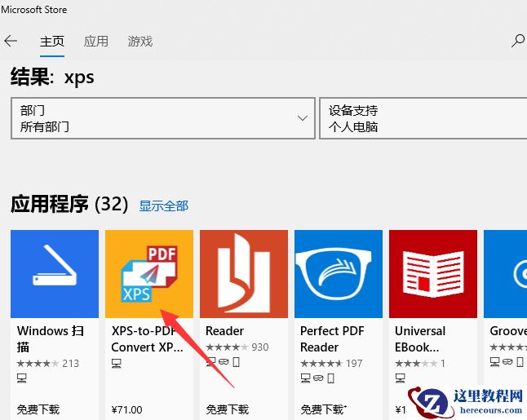Open the Windows 扫描 scanner app tile
This screenshot has height=420, width=527.
55,274
